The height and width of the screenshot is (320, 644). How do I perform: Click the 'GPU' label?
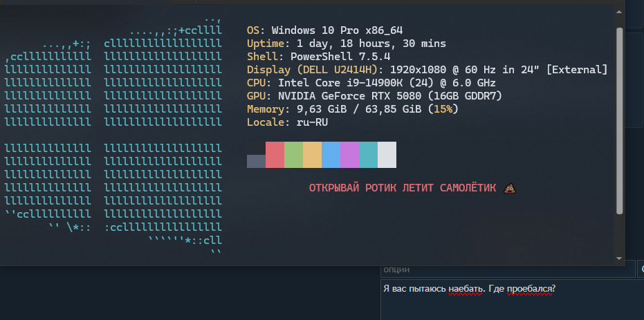(x=256, y=96)
